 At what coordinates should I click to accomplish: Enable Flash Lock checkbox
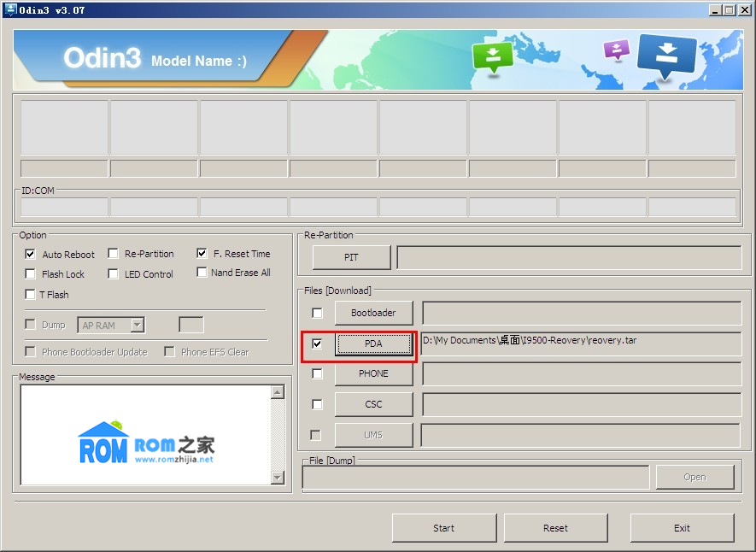(x=31, y=273)
